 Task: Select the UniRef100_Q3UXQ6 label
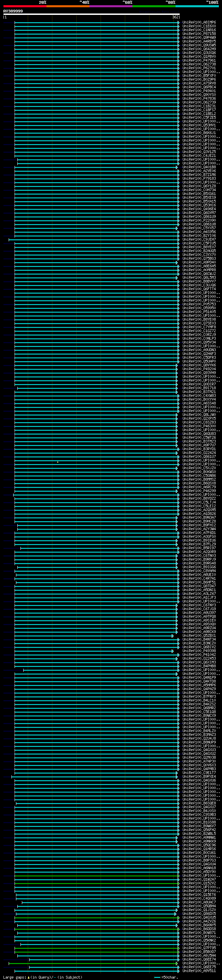pyautogui.click(x=199, y=53)
